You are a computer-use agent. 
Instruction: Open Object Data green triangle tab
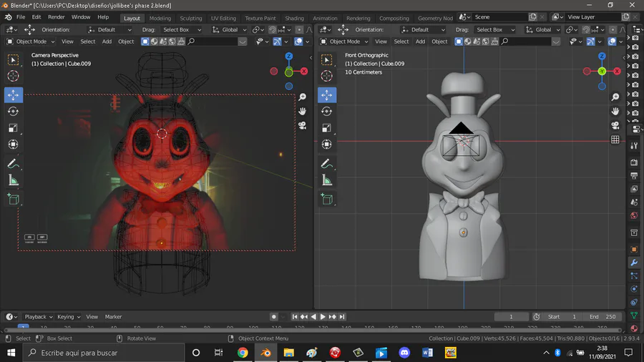click(x=634, y=315)
